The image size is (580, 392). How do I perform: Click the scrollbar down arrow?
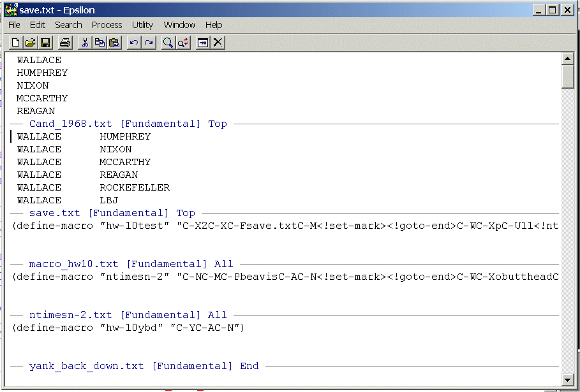567,380
